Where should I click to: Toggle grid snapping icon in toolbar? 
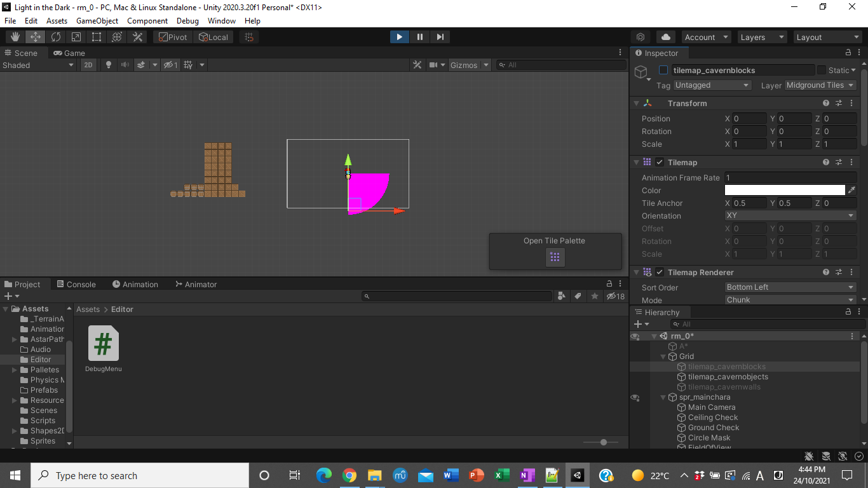pos(249,37)
